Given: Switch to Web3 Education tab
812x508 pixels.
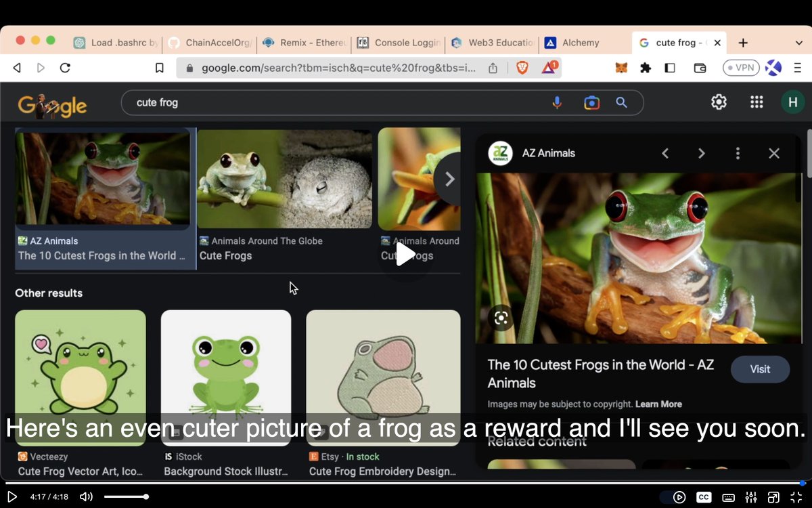Looking at the screenshot, I should pos(493,42).
